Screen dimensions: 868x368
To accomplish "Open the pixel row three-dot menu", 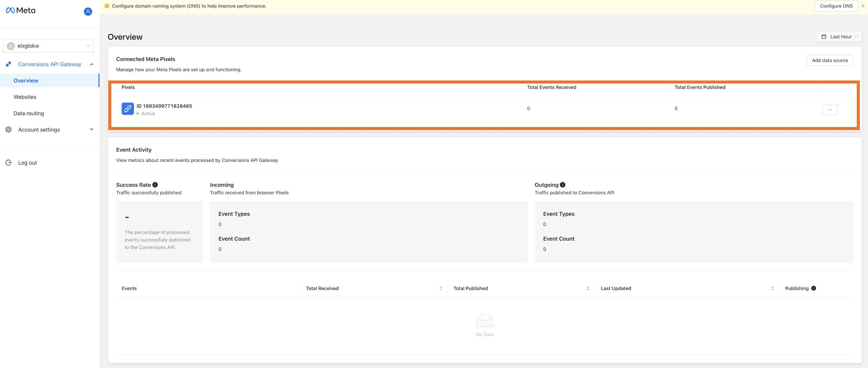I will point(830,110).
